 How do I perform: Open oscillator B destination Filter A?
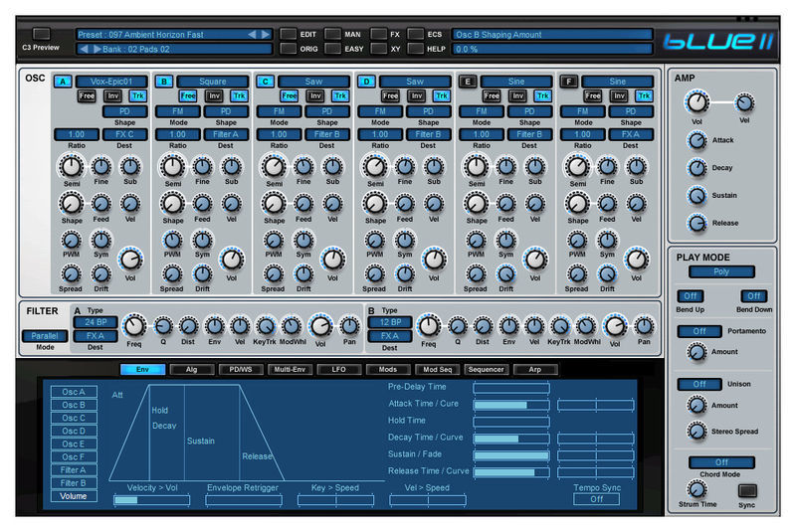click(226, 134)
